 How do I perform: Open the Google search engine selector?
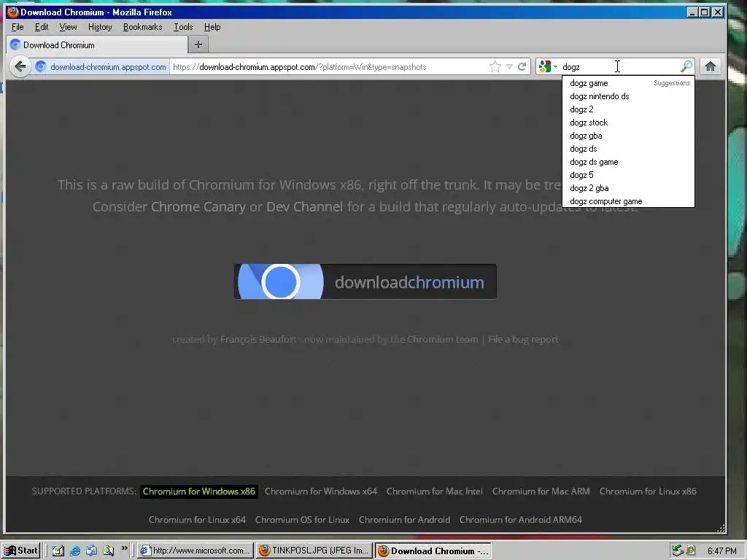coord(548,66)
